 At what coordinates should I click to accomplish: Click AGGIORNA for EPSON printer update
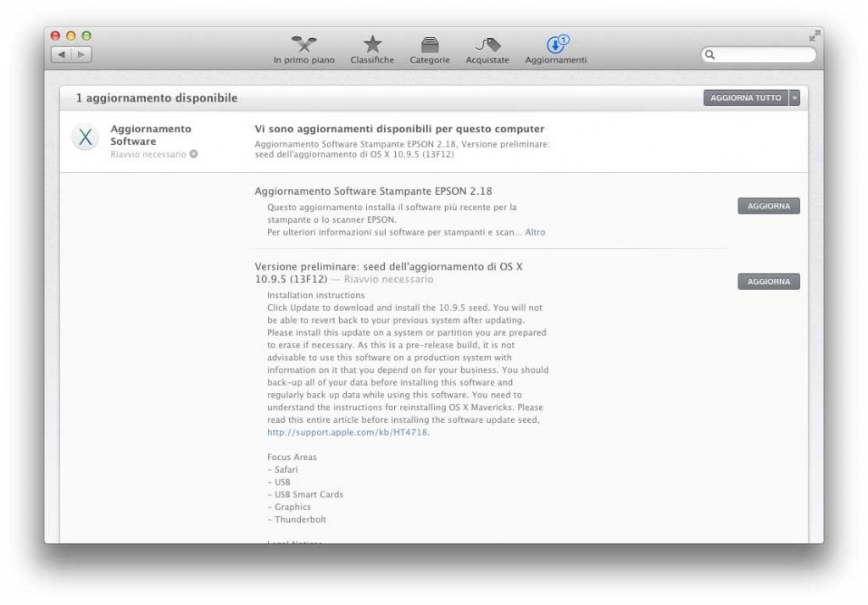point(768,206)
